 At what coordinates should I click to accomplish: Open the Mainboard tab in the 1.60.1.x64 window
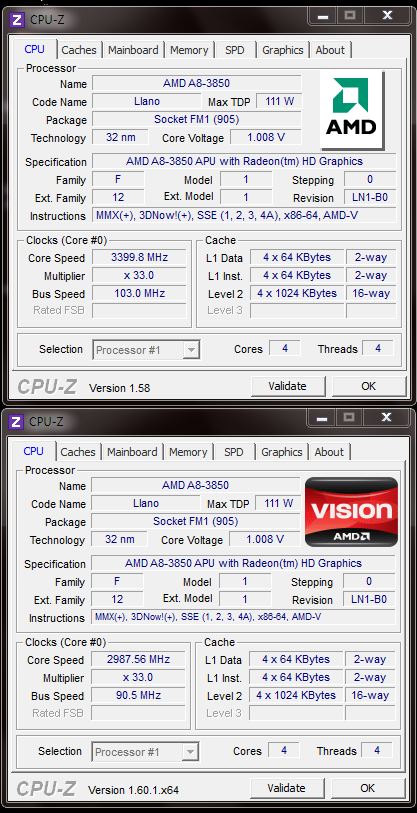coord(132,452)
